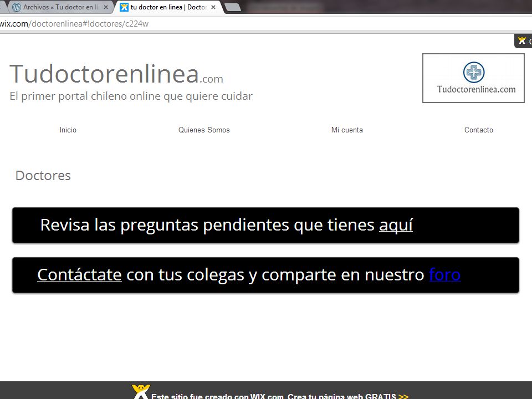The width and height of the screenshot is (532, 399).
Task: Navigate to the Contacto page
Action: pyautogui.click(x=478, y=130)
